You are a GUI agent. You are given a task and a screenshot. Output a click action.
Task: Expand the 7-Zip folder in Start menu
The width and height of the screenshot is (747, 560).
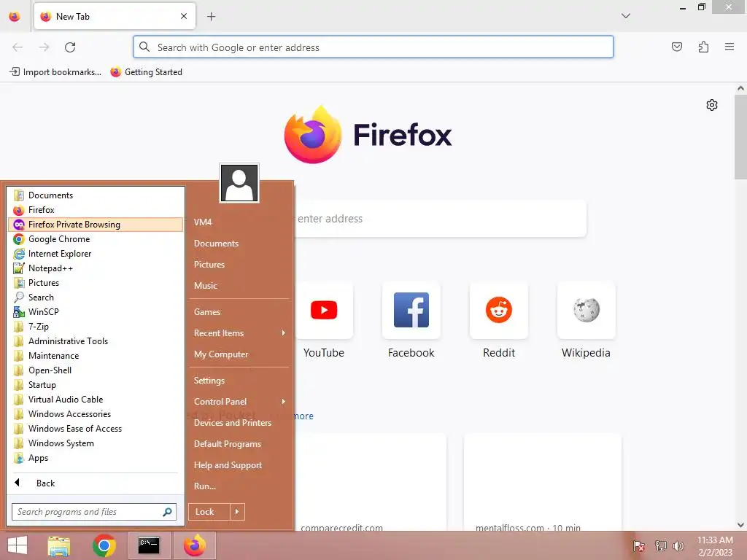tap(96, 327)
